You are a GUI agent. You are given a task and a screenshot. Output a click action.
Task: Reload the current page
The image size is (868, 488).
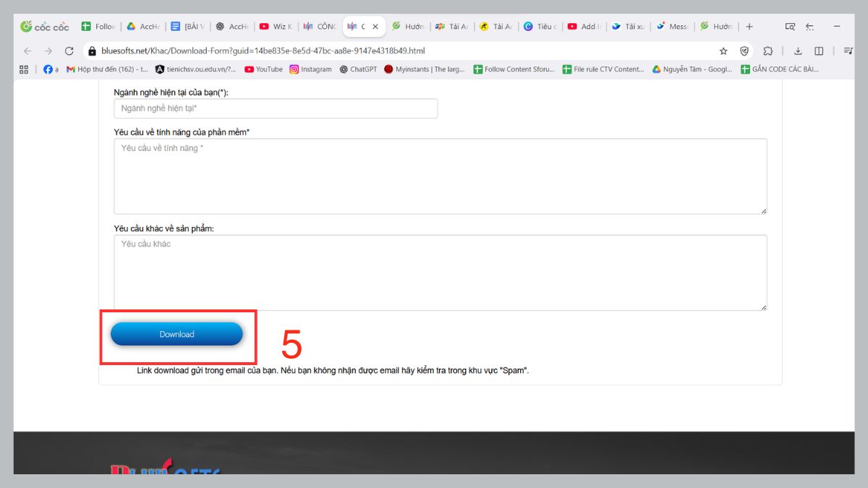point(69,51)
